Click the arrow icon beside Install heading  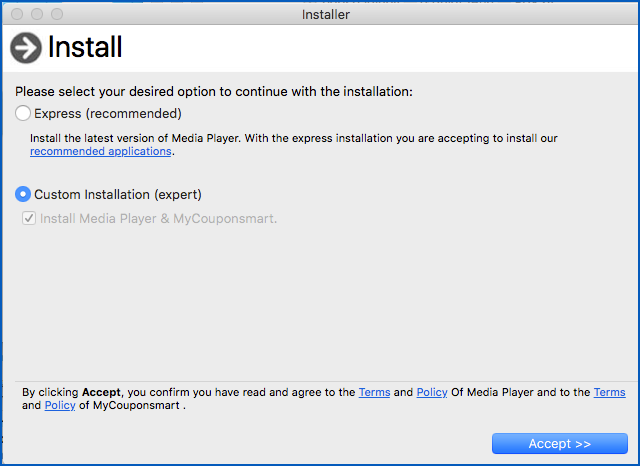26,48
